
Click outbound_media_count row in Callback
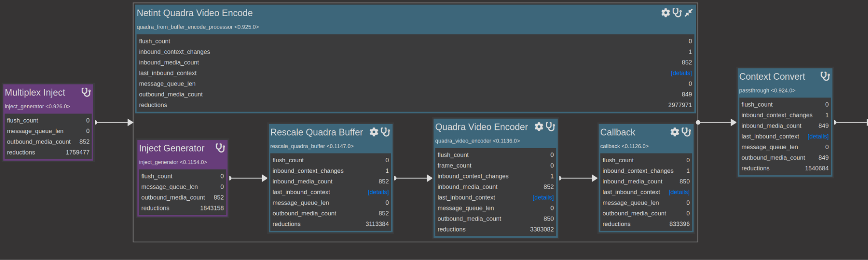click(646, 214)
